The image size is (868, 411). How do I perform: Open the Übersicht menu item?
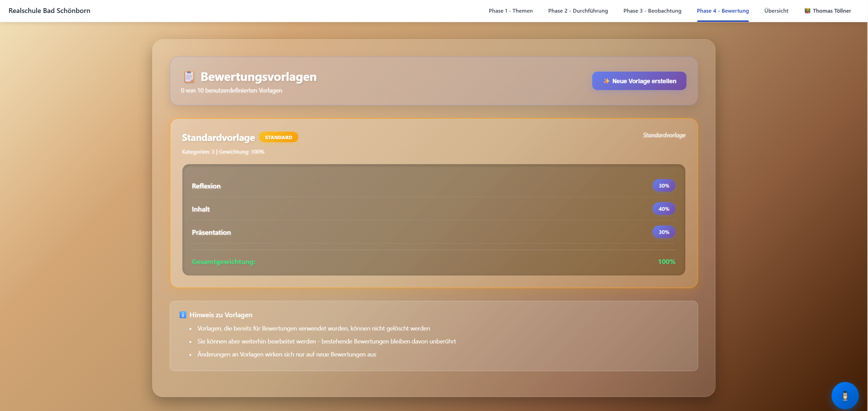776,11
